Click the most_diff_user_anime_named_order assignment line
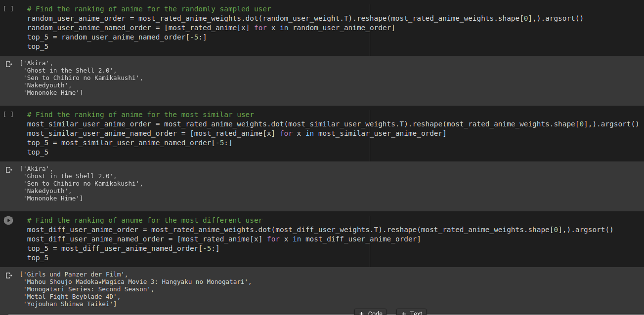Viewport: 644px width, 315px height. coord(223,239)
